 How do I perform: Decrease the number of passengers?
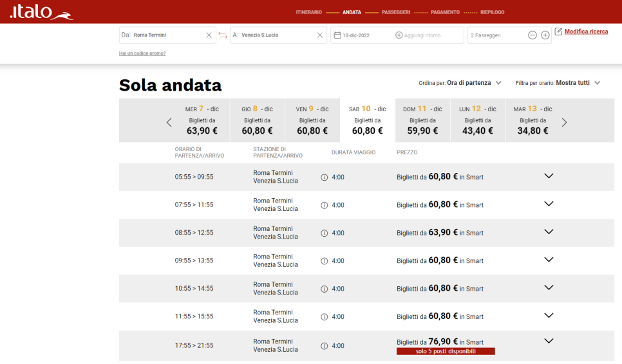[x=532, y=35]
